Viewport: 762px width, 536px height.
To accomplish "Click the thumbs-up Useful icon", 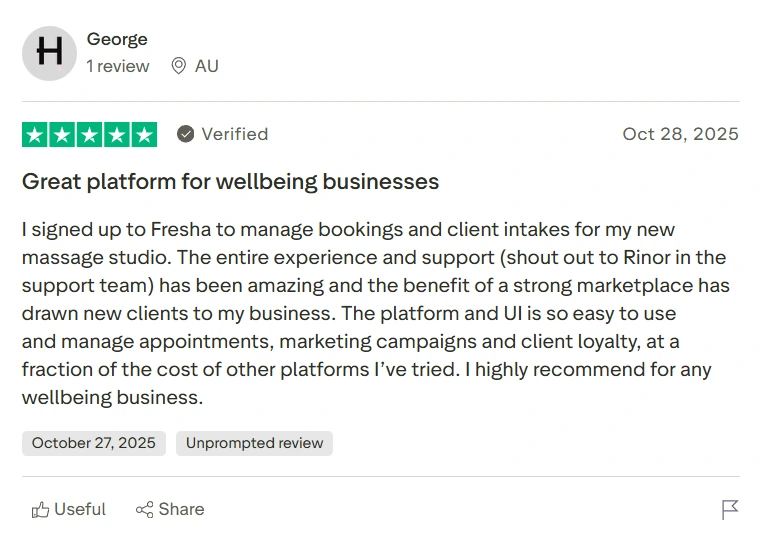I will point(40,510).
